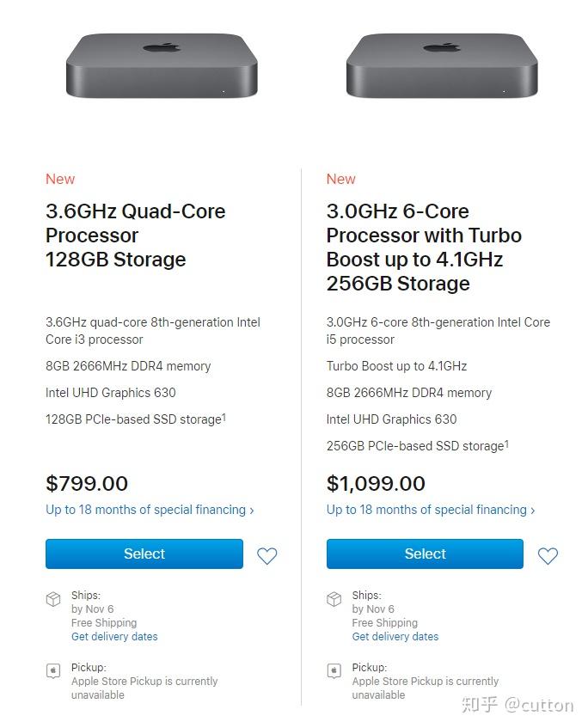The height and width of the screenshot is (728, 588).
Task: Get delivery dates for the 6-core model
Action: point(395,636)
